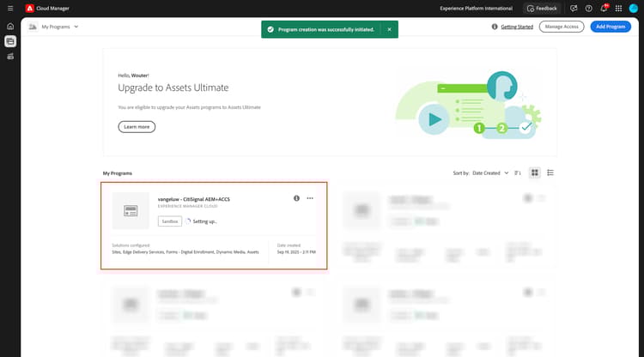Click the Setting up status text
The image size is (644, 357).
click(205, 221)
